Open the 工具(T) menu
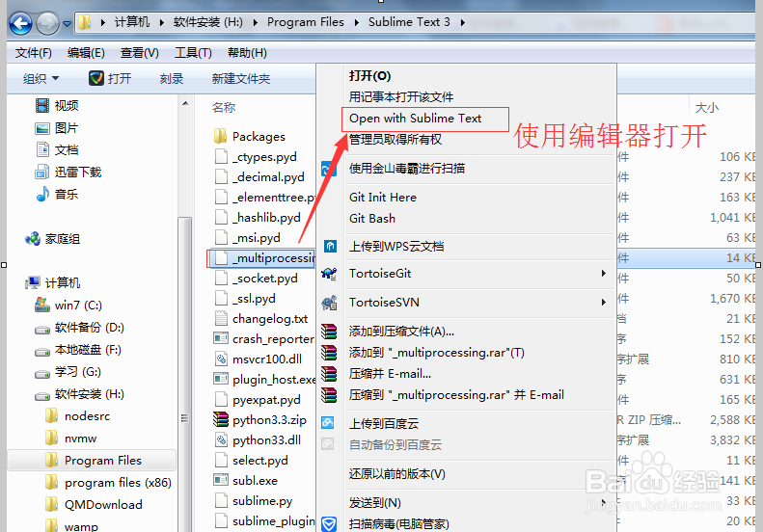 tap(193, 52)
